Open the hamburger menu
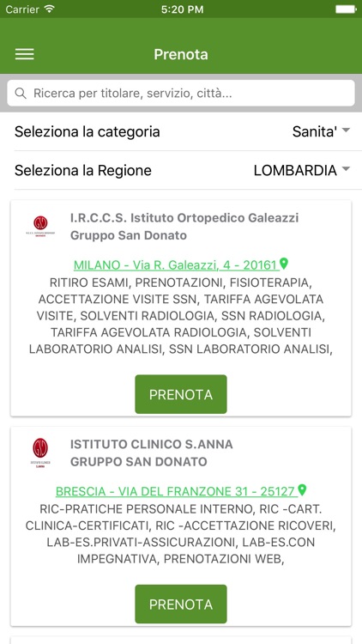This screenshot has width=362, height=644. point(25,54)
